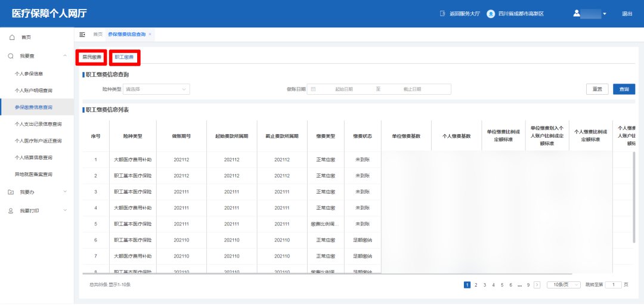
Task: Click the sidebar collapse menu icon
Action: tap(82, 35)
